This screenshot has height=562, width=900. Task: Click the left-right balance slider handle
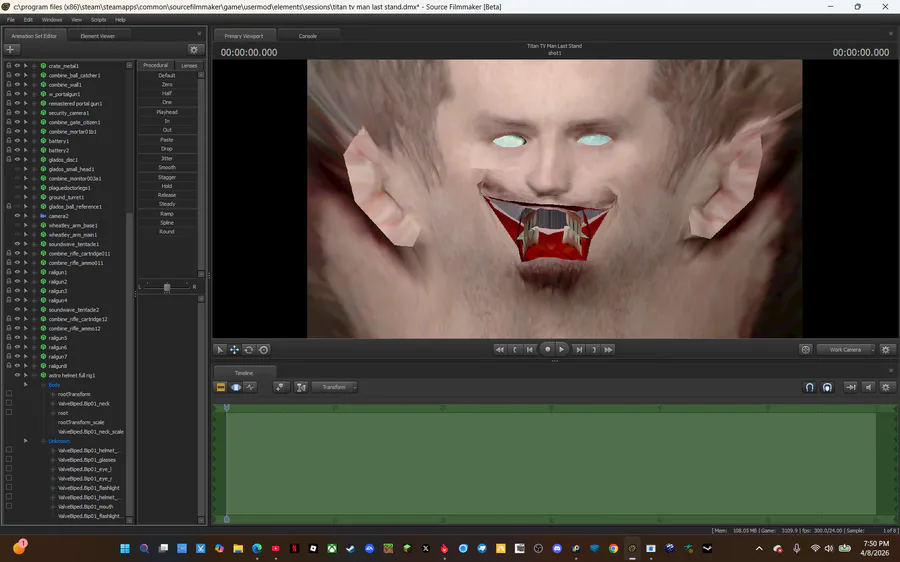(167, 286)
